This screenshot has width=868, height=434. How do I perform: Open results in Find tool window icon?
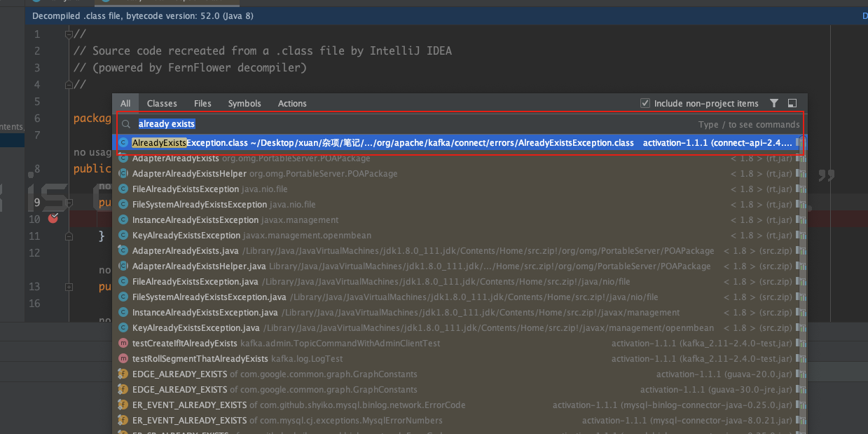[792, 103]
